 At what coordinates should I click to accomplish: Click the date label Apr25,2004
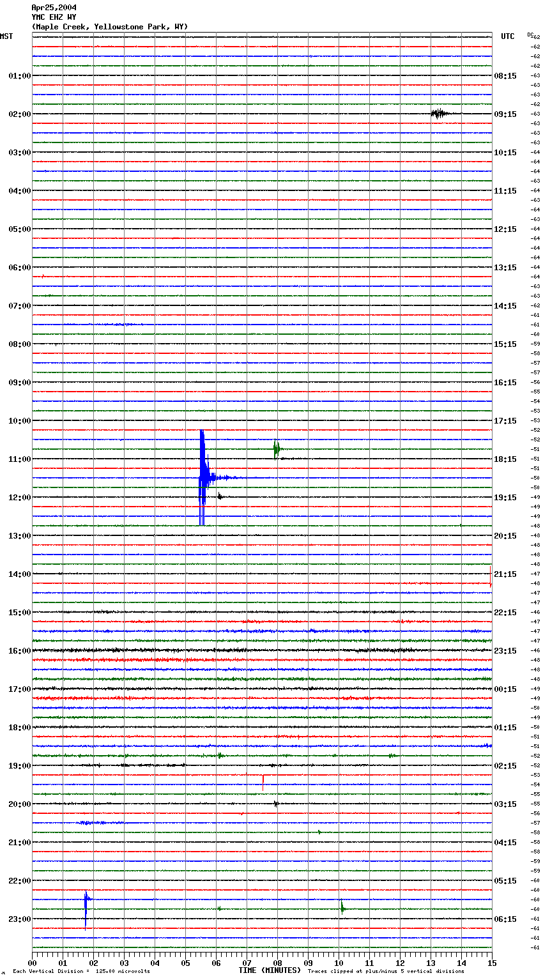[x=54, y=8]
